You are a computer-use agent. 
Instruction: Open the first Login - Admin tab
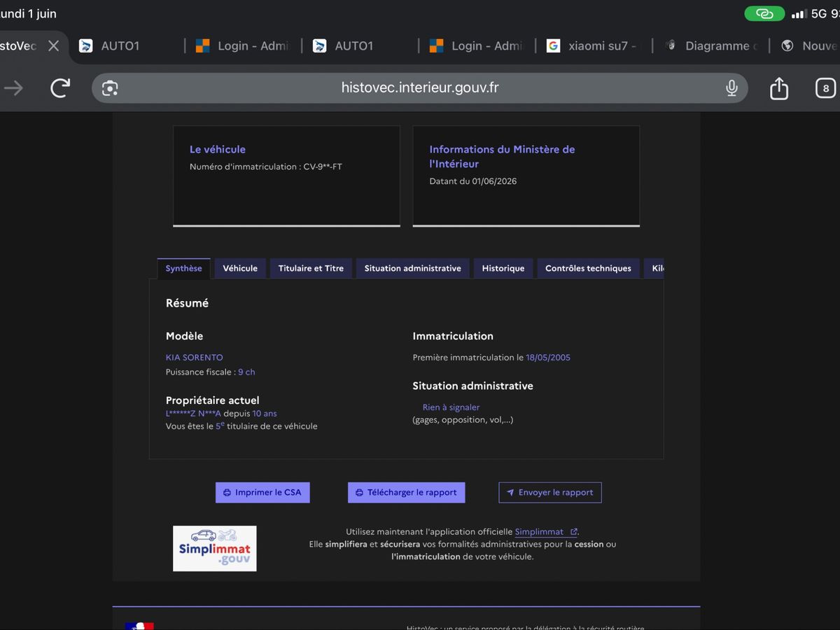pos(242,46)
